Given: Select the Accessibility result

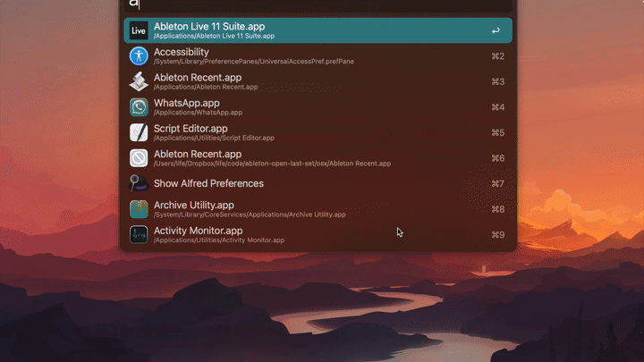Looking at the screenshot, I should [318, 55].
